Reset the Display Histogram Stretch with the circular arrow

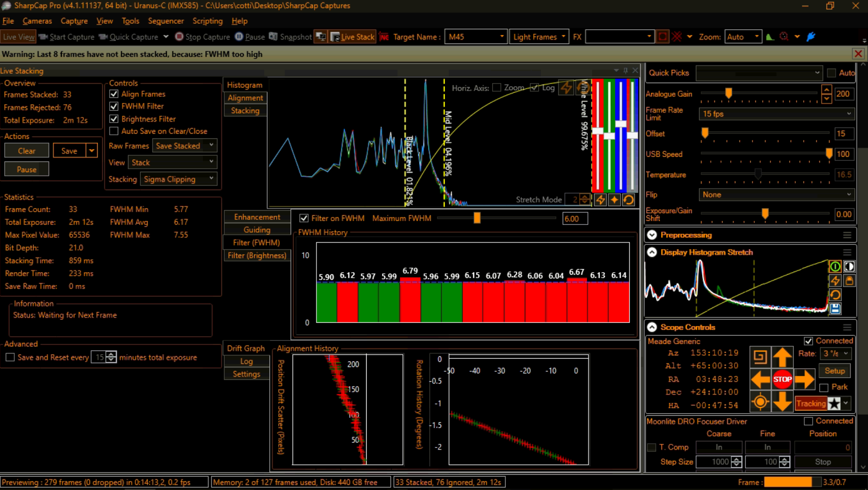[x=835, y=294]
